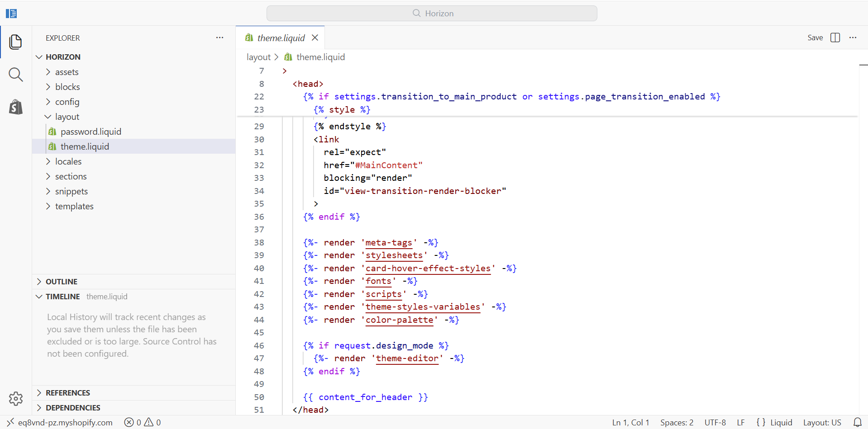Screen dimensions: 868x429
Task: Click the 'fonts' render snippet link
Action: tap(378, 281)
